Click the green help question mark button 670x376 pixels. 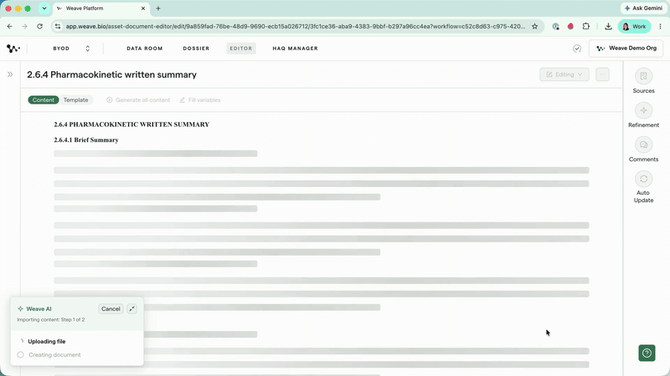(646, 353)
